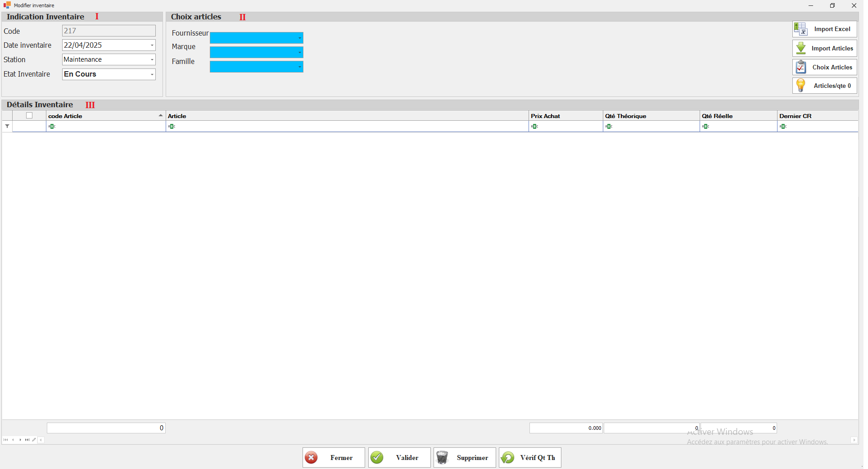Confirm inventory with the Valider button
Viewport: 868px width, 469px height.
pos(399,457)
